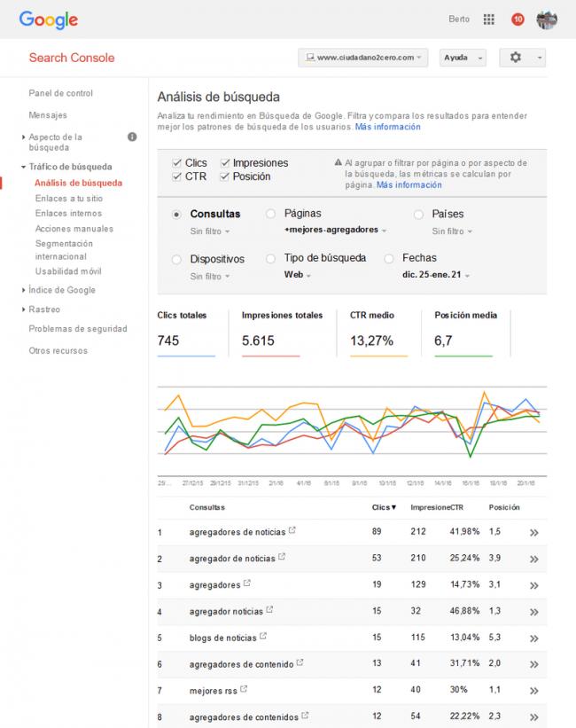
Task: Open external link icon for mejores rss
Action: (x=244, y=689)
